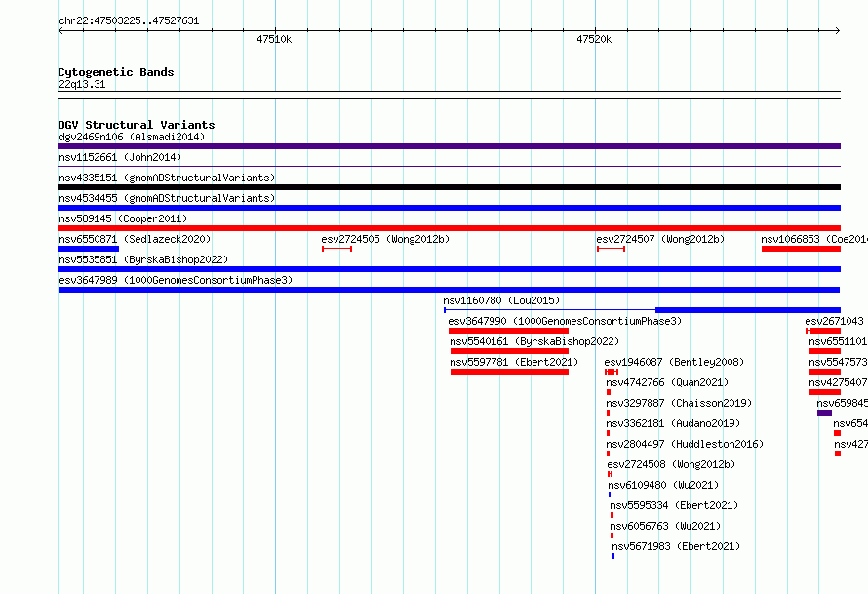
Task: Click the nsv2804497 (Huddleston2016) label
Action: tap(685, 444)
